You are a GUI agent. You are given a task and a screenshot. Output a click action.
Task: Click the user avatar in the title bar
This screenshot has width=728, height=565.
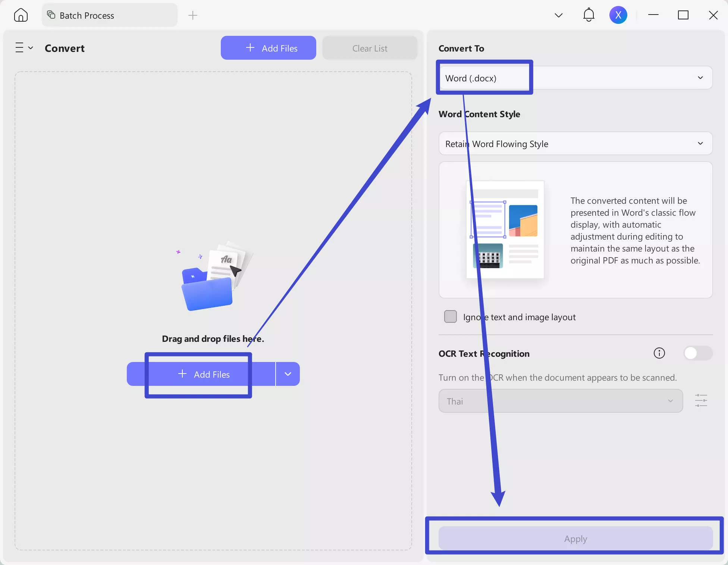[618, 15]
